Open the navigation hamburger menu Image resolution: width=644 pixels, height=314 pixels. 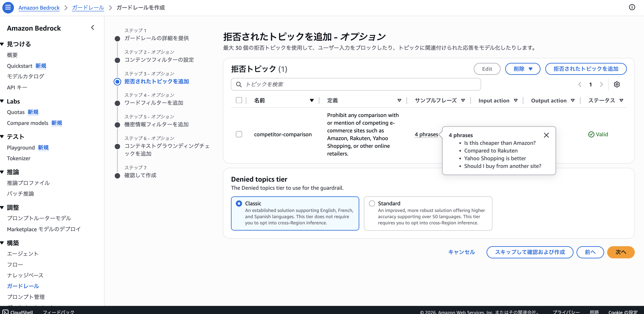point(8,7)
